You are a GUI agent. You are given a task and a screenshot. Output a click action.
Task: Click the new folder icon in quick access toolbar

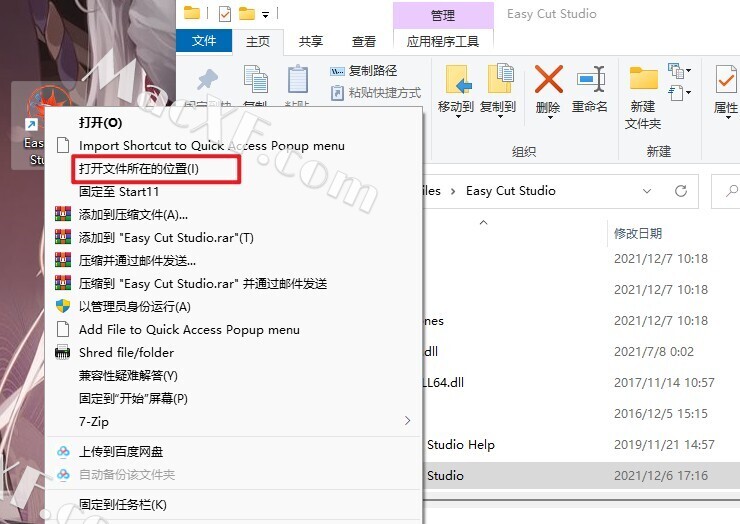[247, 13]
